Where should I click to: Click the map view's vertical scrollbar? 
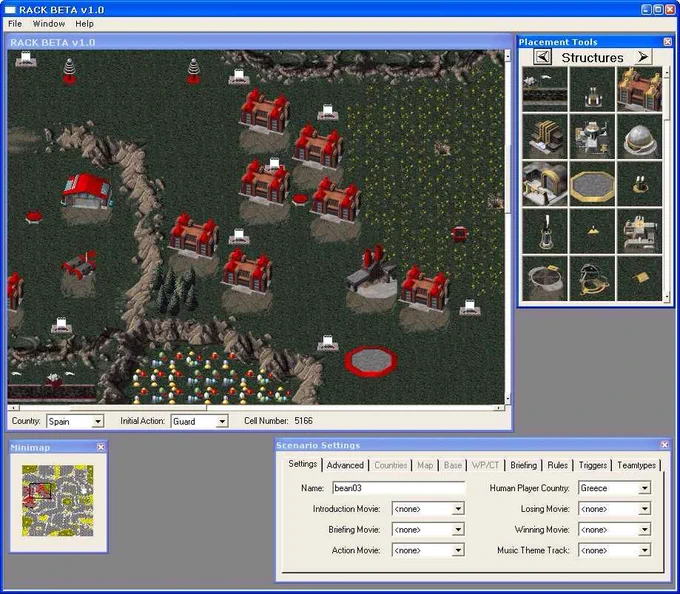[x=508, y=227]
